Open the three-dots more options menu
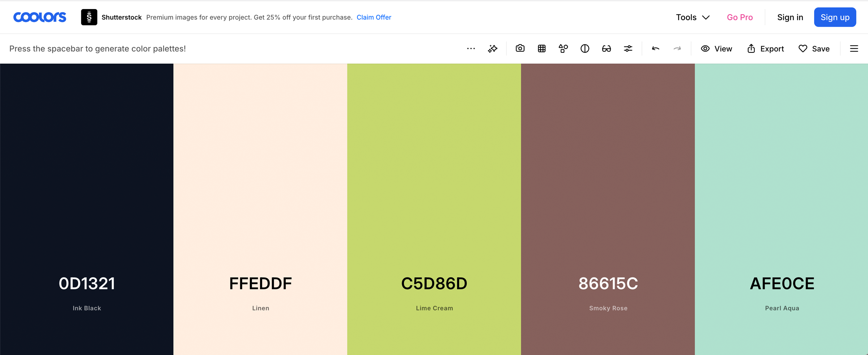 click(x=471, y=48)
